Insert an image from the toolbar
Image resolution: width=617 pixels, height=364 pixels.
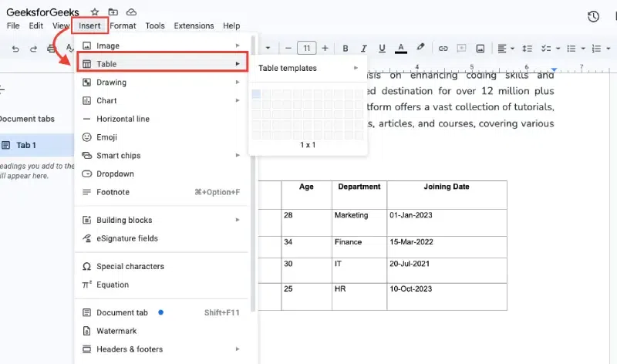pos(480,49)
